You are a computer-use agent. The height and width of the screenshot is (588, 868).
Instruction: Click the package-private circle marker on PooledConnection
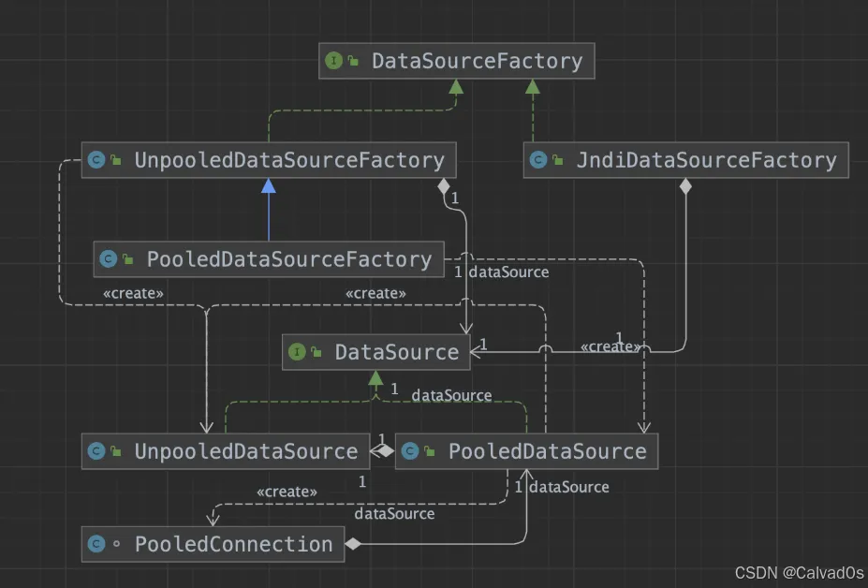(117, 544)
